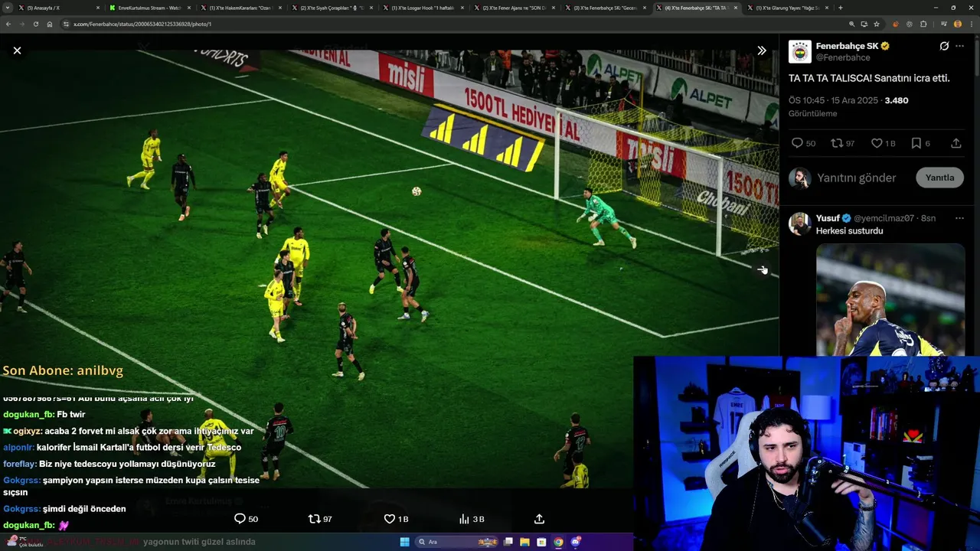Viewport: 980px width, 551px height.
Task: Go back with the browser back arrow
Action: 8,24
